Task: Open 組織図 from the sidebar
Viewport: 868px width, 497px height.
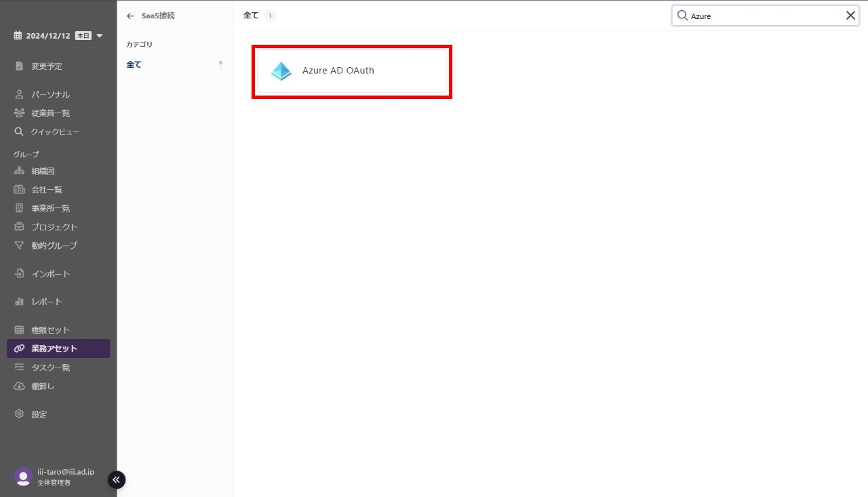Action: (43, 171)
